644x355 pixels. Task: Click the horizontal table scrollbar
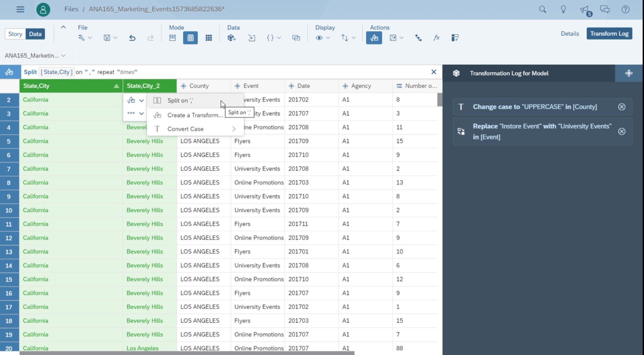pyautogui.click(x=187, y=353)
